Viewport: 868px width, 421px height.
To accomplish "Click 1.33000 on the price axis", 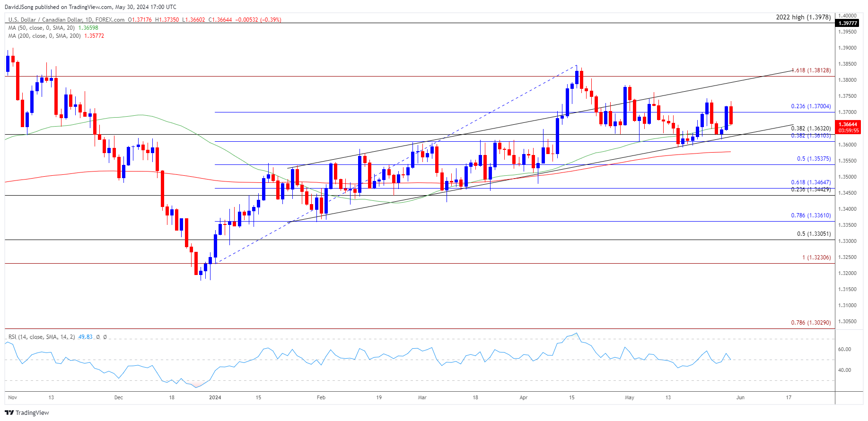I will [847, 241].
